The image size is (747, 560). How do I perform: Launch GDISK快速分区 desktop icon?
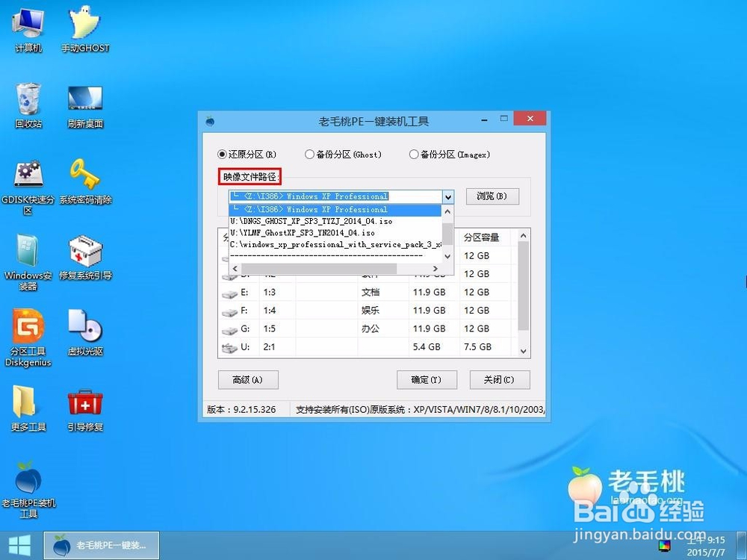28,187
